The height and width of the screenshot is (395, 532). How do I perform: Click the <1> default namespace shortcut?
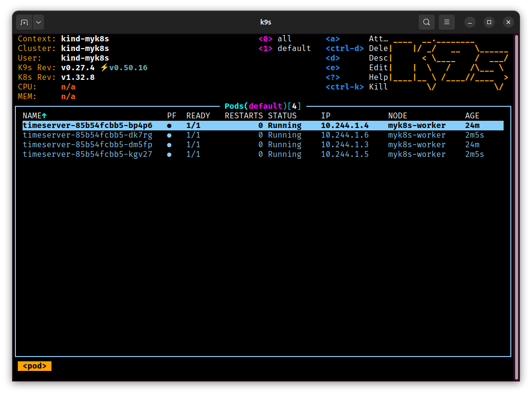284,49
